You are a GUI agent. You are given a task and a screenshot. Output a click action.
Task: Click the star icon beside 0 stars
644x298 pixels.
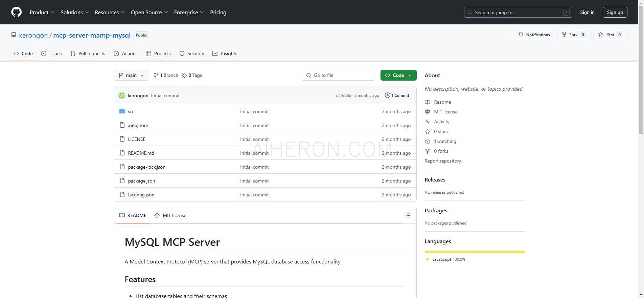pos(428,131)
